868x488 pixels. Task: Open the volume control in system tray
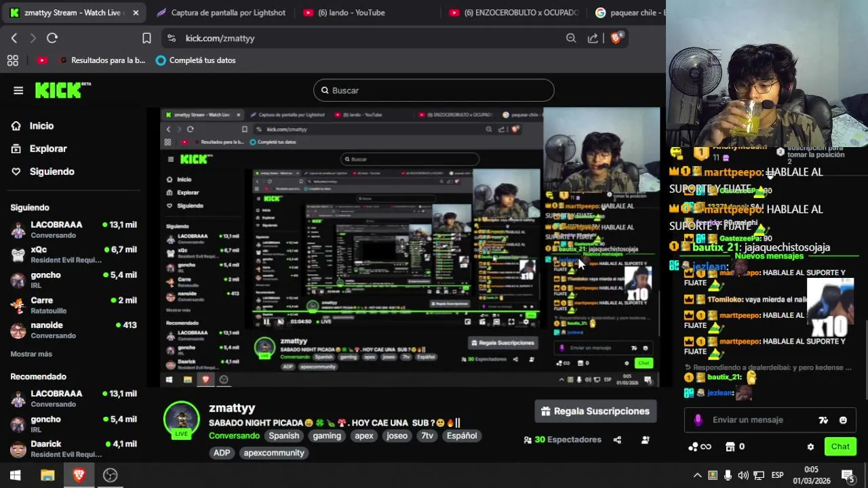coord(743,475)
